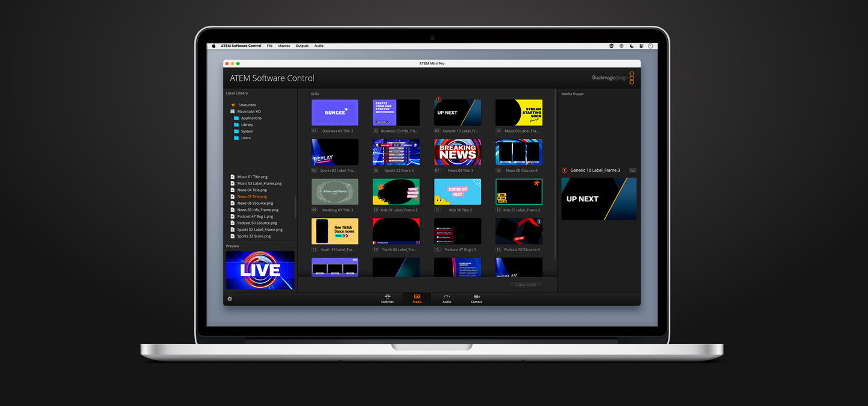The height and width of the screenshot is (406, 868).
Task: Open settings via the gear icon
Action: click(x=229, y=299)
